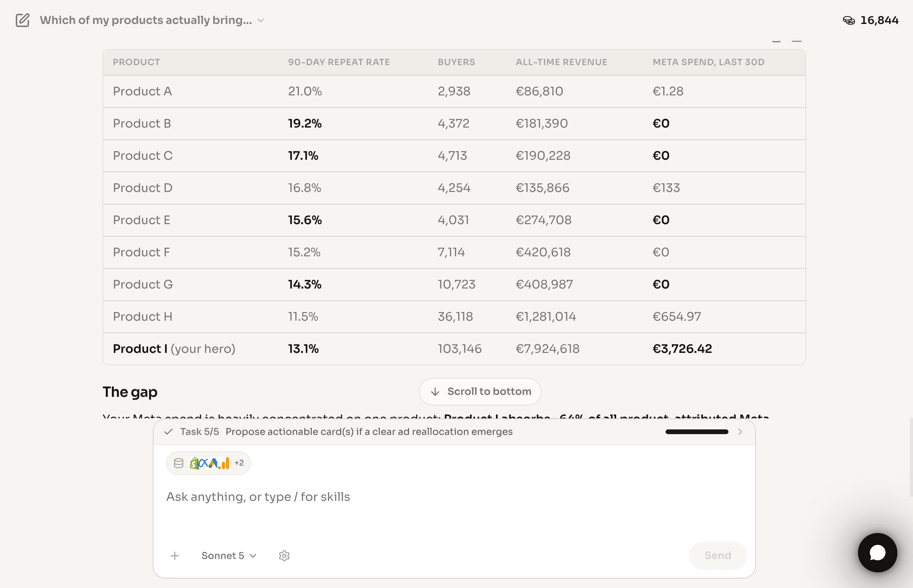Open the connected data sources chip
The image size is (913, 588).
[x=209, y=463]
